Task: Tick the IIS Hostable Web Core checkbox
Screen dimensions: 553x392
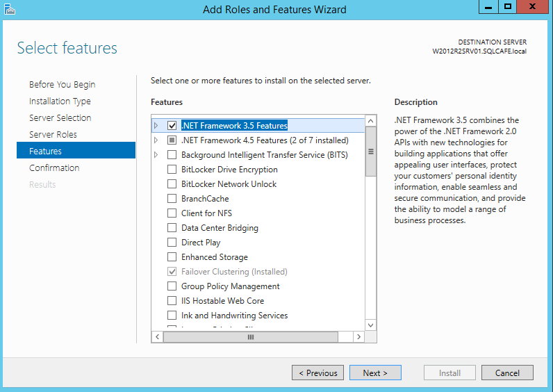Action: [172, 301]
